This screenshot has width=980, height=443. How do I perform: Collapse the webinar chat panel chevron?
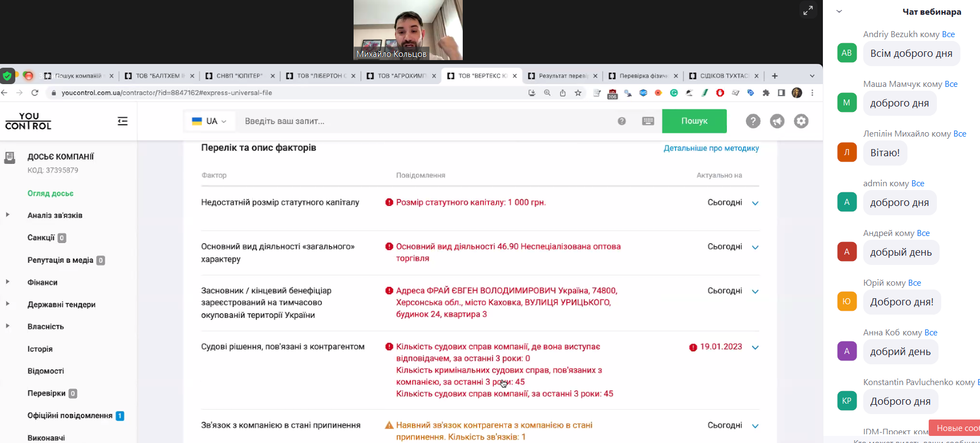point(839,11)
